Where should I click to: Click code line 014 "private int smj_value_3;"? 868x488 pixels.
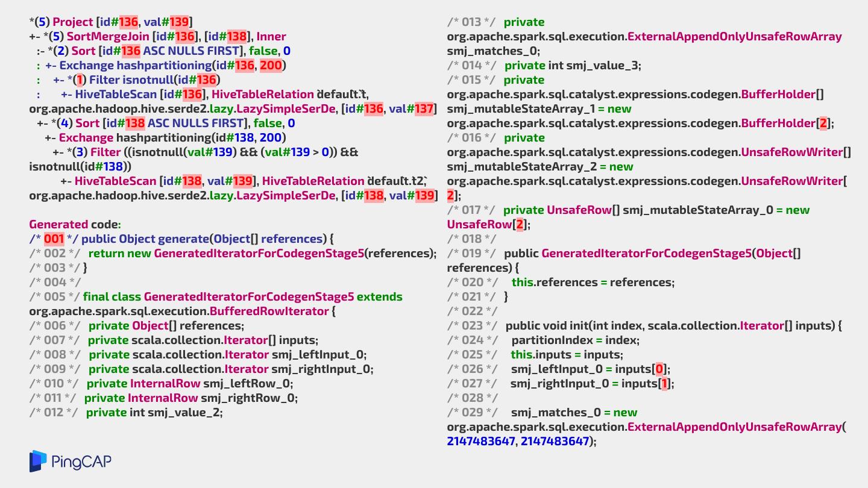click(544, 65)
